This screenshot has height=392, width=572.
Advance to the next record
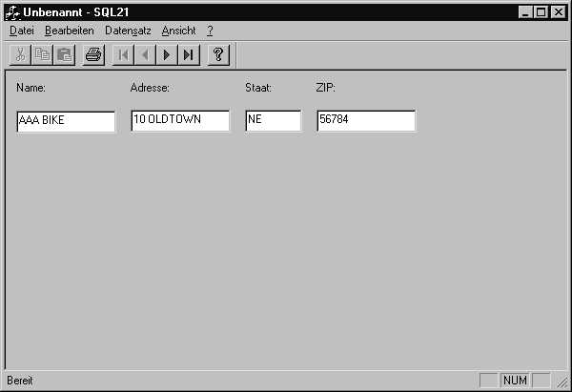pos(167,54)
